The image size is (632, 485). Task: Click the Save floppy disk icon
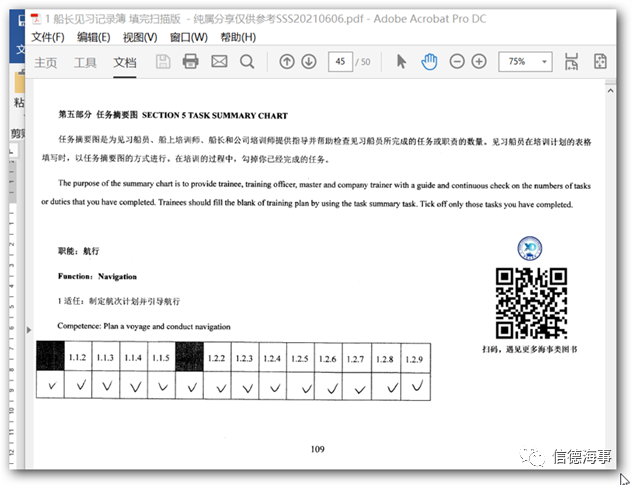(x=163, y=62)
